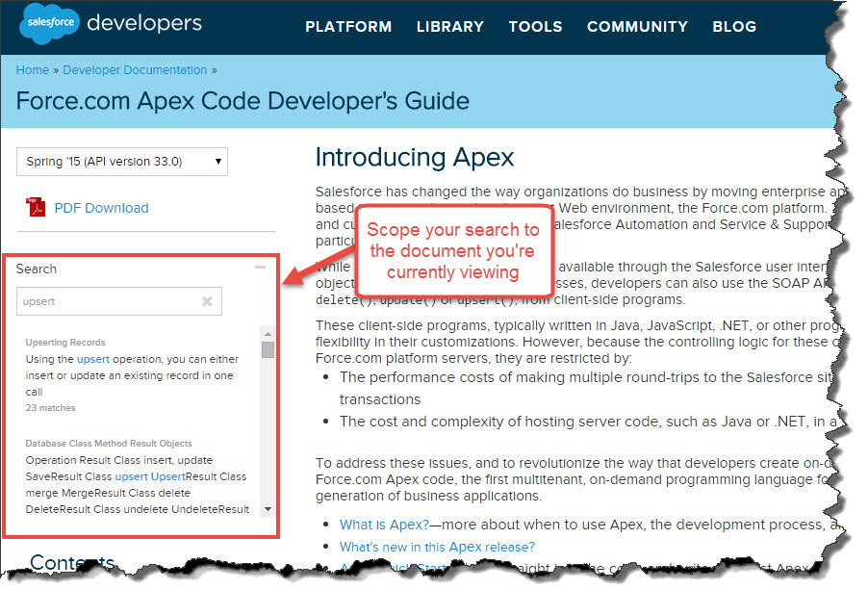Open the 'What is Apex?' link

(x=384, y=525)
